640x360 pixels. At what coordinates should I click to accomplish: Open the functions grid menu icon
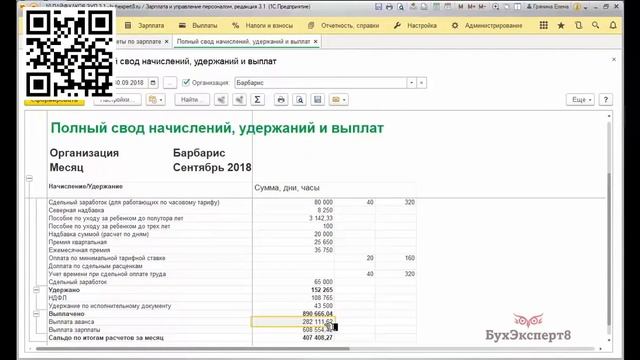[543, 25]
